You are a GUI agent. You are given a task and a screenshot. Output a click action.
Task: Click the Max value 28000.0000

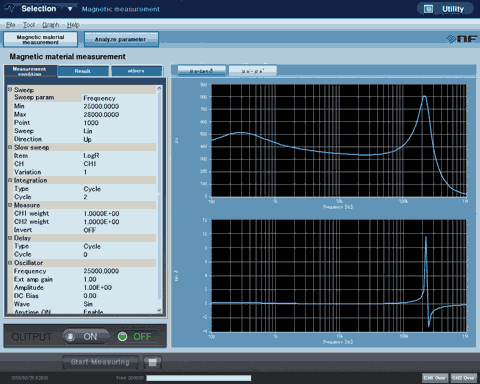(101, 114)
